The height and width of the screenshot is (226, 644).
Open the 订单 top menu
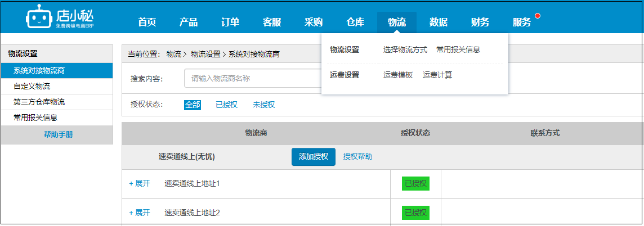click(230, 22)
